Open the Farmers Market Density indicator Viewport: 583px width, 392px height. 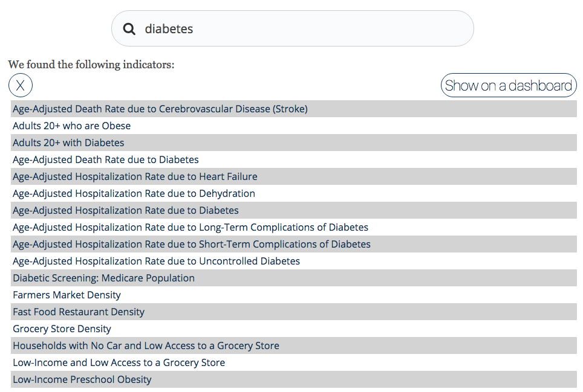tap(67, 295)
